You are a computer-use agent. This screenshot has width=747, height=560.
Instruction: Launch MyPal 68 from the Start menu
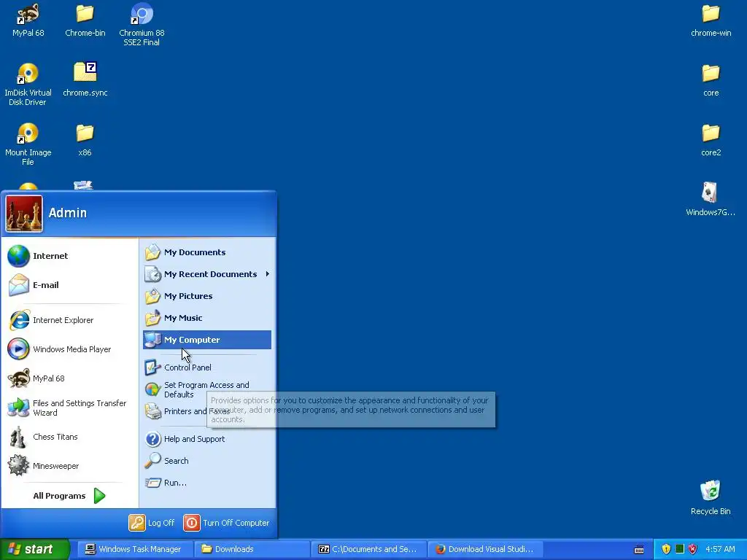(69, 378)
